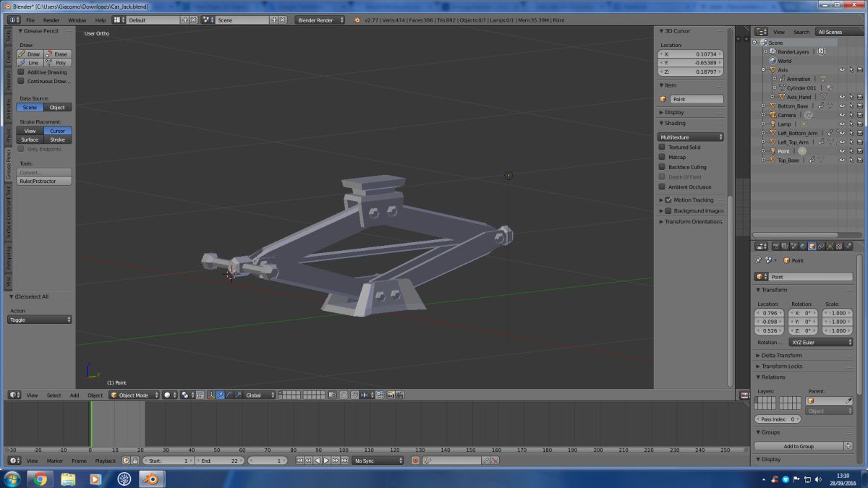Image resolution: width=868 pixels, height=488 pixels.
Task: Enable Continuous Drawing checkbox
Action: (x=21, y=81)
